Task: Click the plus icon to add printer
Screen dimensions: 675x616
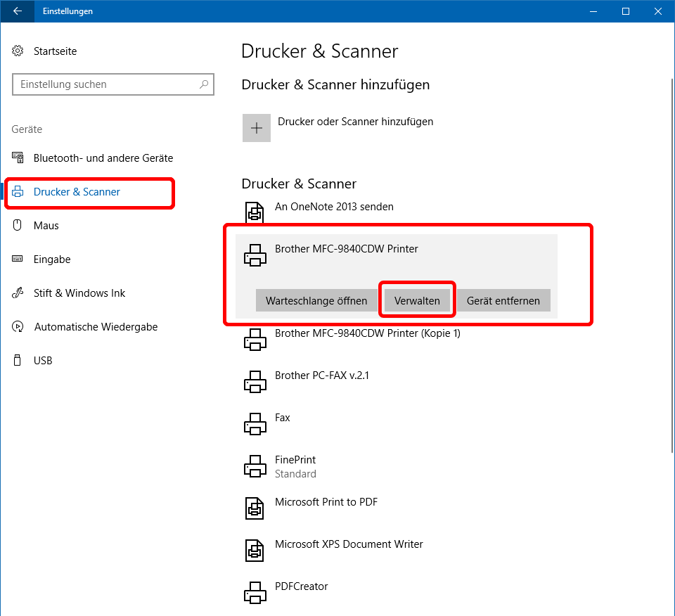Action: pos(257,128)
